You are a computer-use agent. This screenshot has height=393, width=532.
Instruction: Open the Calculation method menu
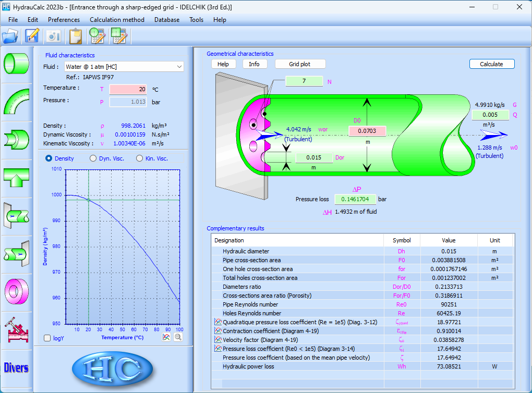pyautogui.click(x=117, y=20)
